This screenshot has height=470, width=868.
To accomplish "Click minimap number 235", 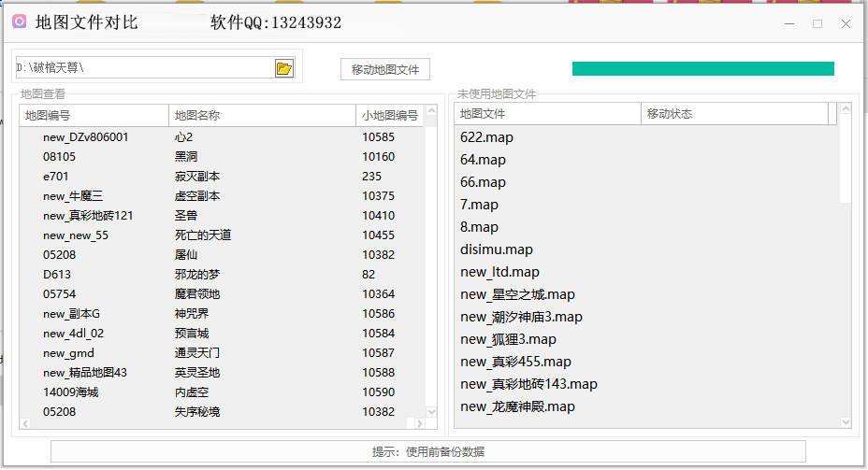I will pos(372,177).
